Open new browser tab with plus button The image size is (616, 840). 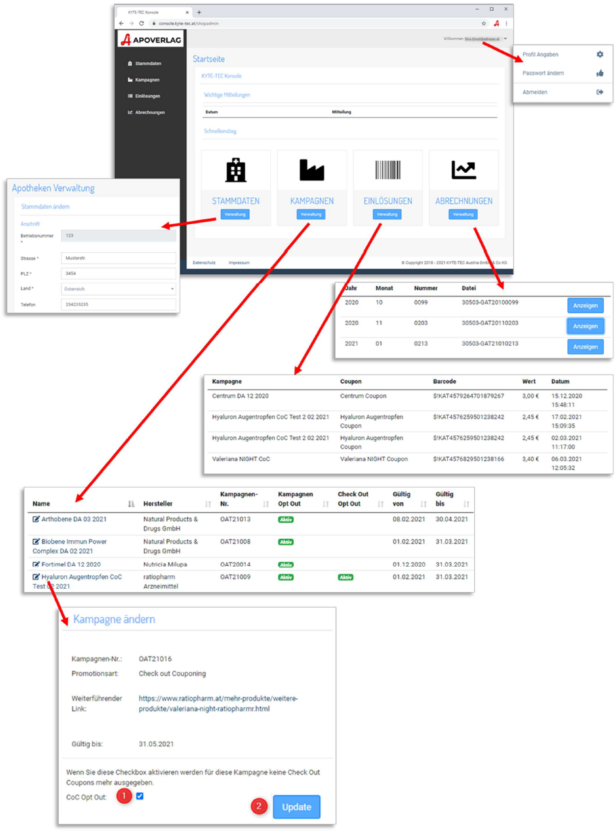tap(199, 12)
